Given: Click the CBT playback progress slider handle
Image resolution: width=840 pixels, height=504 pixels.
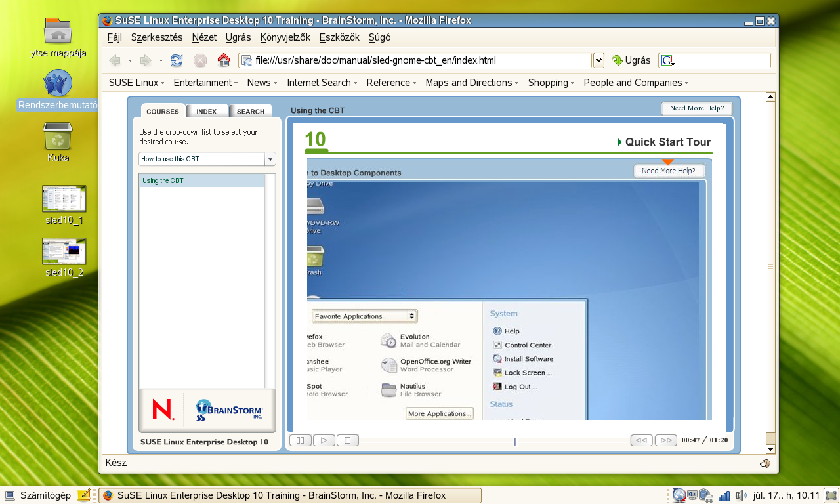Looking at the screenshot, I should pos(515,441).
